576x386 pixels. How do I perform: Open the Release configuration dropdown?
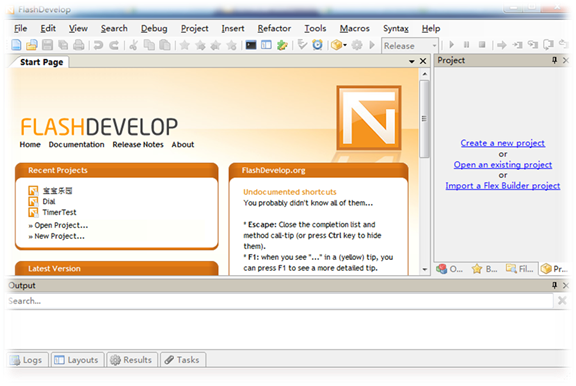pyautogui.click(x=410, y=46)
